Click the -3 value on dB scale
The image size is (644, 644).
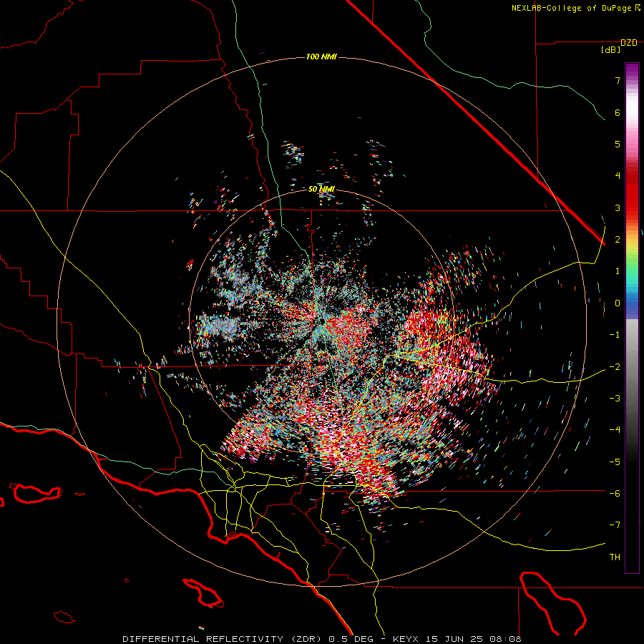coord(615,399)
